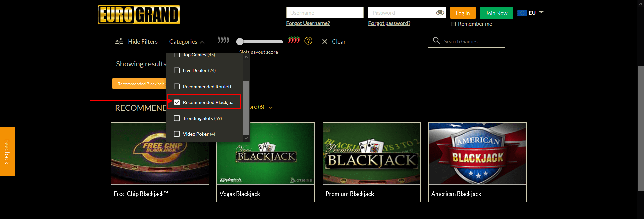This screenshot has width=644, height=219.
Task: Click the category list scroll-down arrow
Action: pos(246,138)
